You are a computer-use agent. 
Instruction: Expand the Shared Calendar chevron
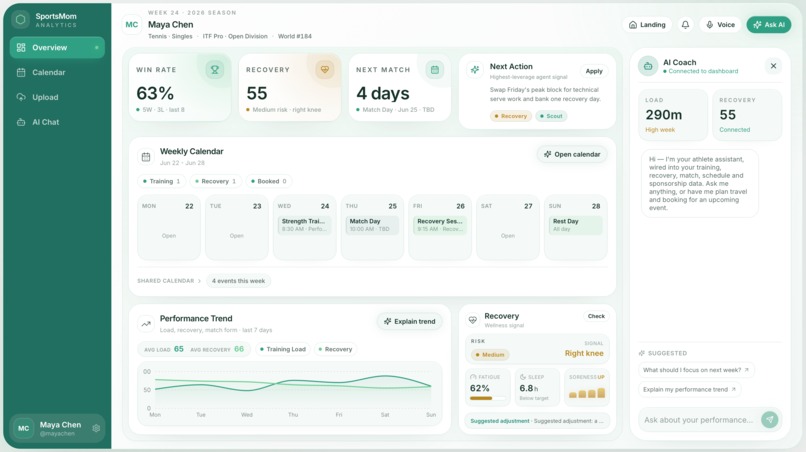tap(199, 281)
